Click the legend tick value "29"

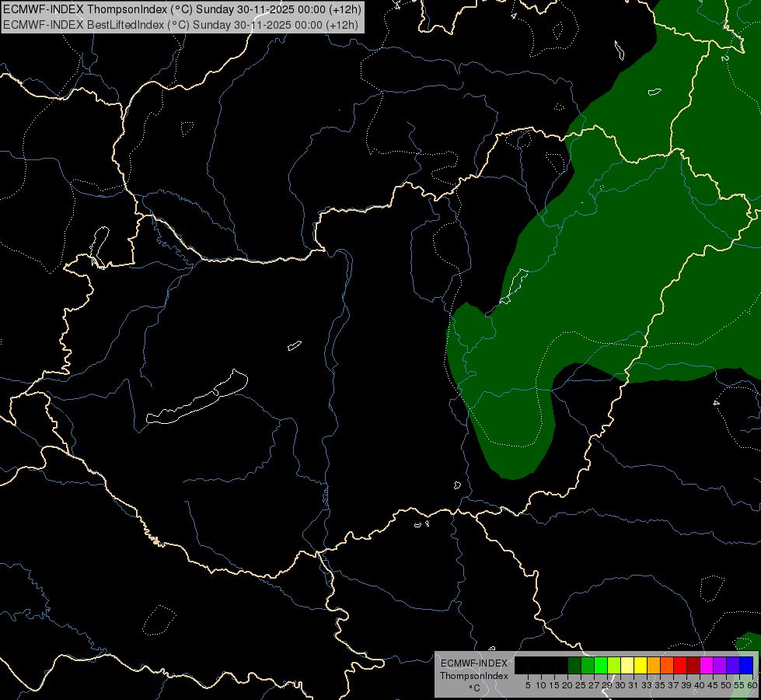click(607, 685)
